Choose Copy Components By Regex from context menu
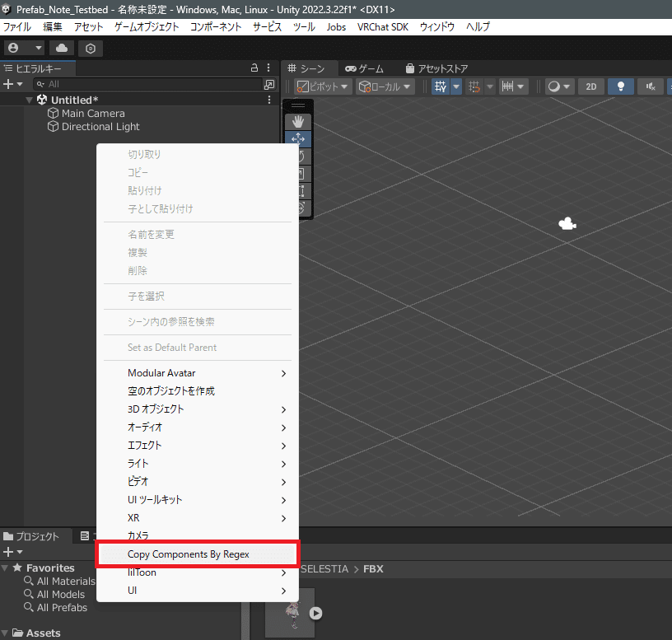This screenshot has width=672, height=640. pos(198,554)
